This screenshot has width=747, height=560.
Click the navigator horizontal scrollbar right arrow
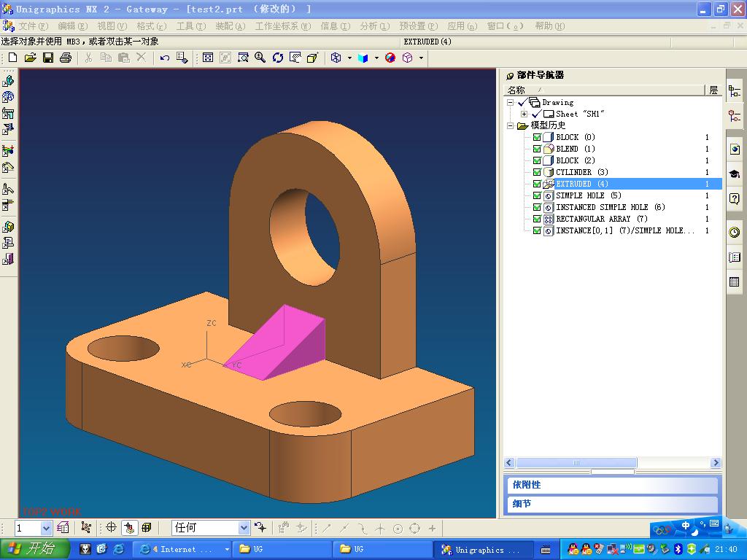[x=716, y=463]
